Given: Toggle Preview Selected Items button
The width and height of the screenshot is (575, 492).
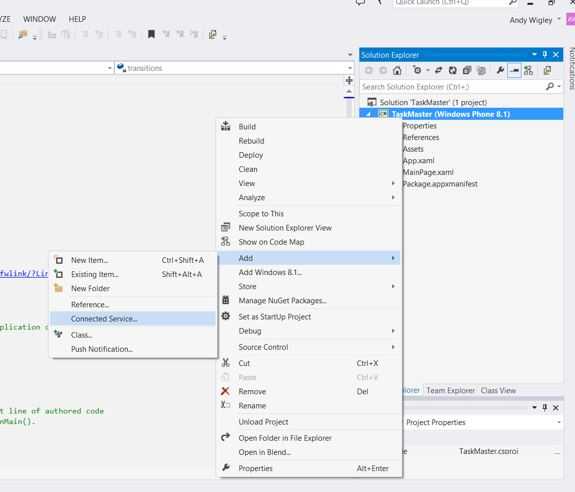Looking at the screenshot, I should click(514, 70).
